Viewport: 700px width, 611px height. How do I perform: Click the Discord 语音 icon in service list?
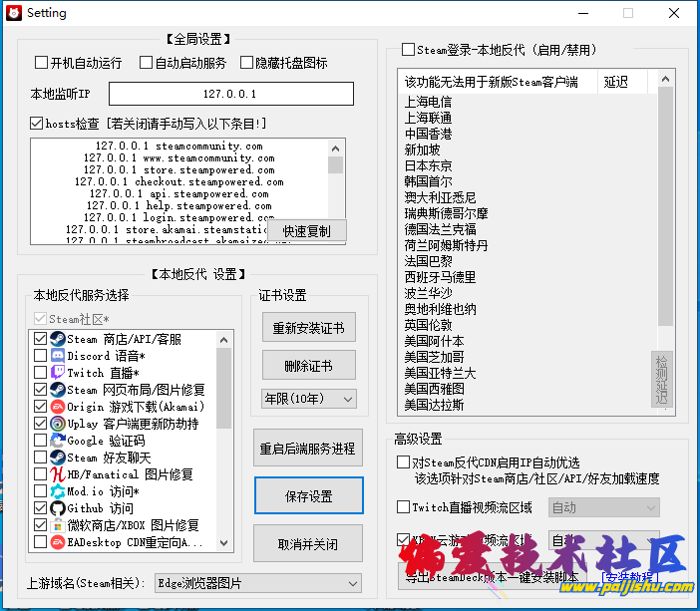pyautogui.click(x=58, y=356)
